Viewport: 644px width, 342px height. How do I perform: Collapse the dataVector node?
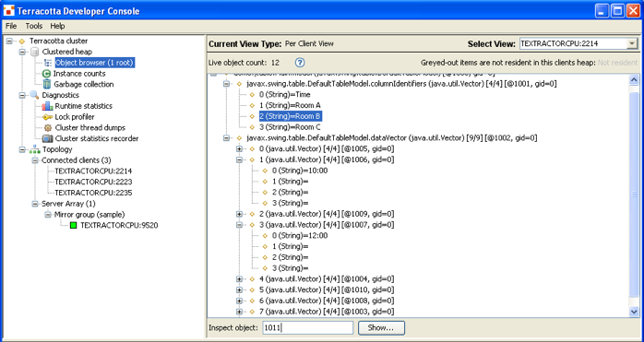(226, 138)
